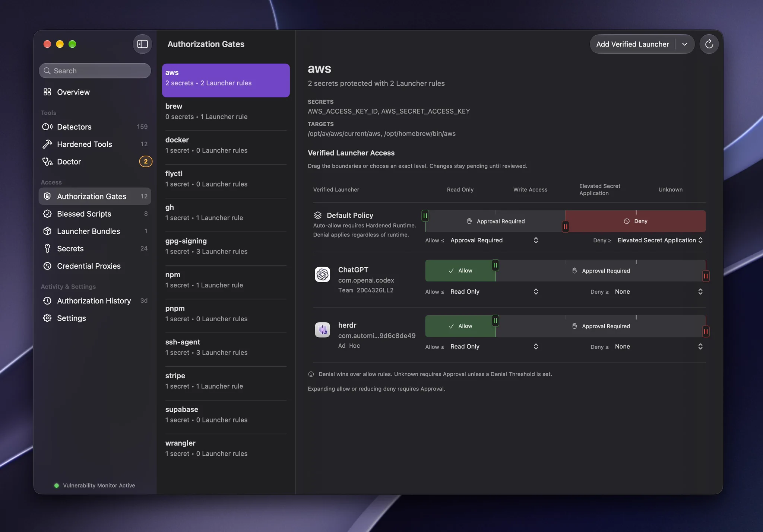Open herdr Deny None dropdown
Image resolution: width=763 pixels, height=532 pixels.
tap(659, 347)
